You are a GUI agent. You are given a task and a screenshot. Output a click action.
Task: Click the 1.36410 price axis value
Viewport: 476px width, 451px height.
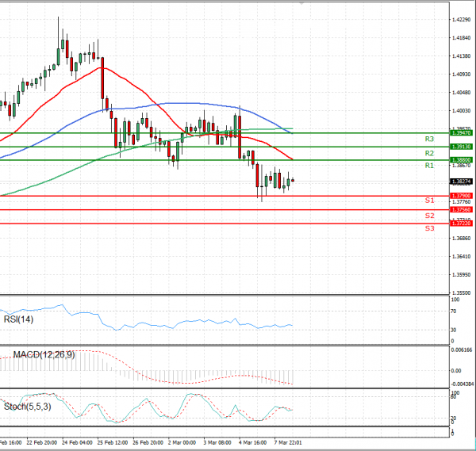pyautogui.click(x=461, y=257)
